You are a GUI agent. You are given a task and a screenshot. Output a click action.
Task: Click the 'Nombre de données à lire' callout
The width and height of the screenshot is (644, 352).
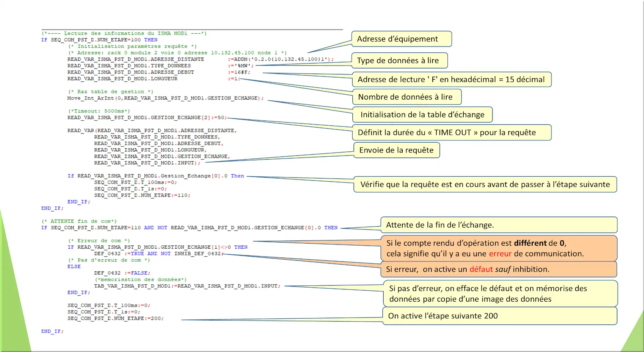(407, 97)
